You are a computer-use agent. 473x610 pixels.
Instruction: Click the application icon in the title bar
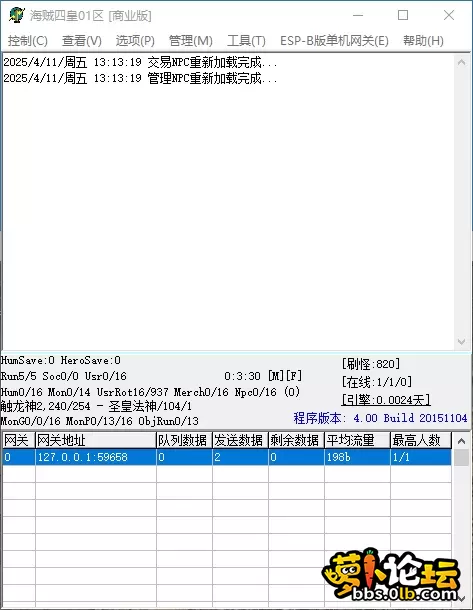pos(17,16)
